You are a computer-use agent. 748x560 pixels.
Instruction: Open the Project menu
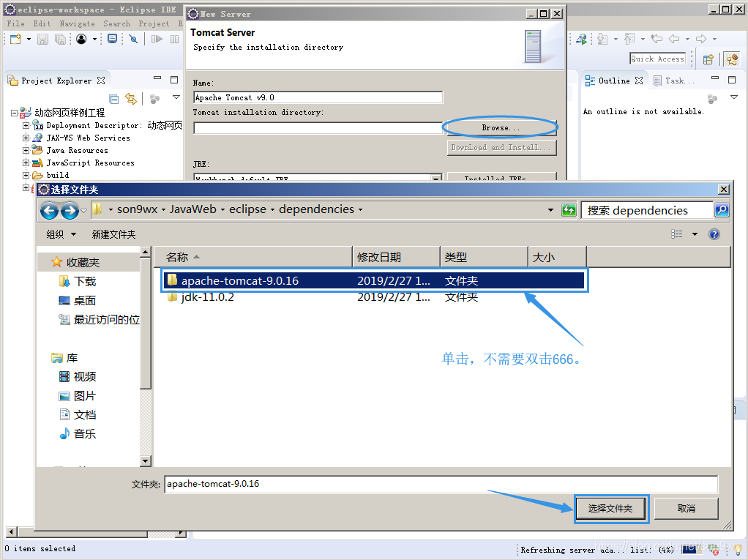[154, 23]
